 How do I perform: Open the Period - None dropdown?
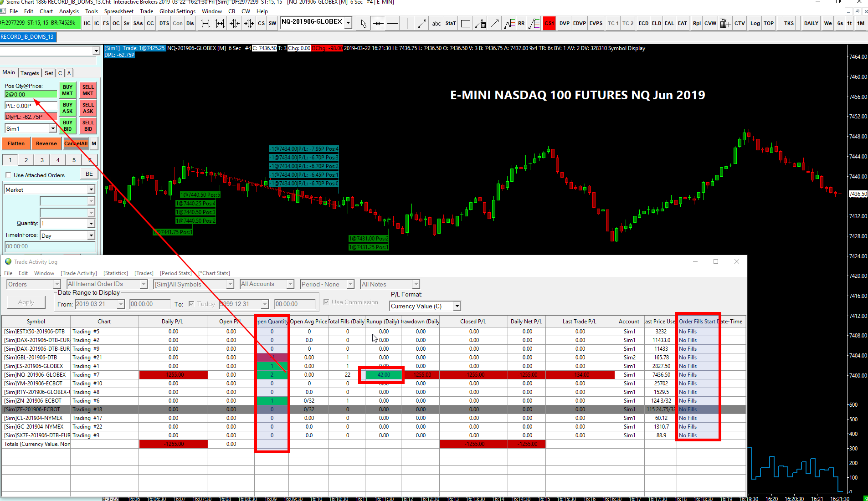click(x=350, y=284)
